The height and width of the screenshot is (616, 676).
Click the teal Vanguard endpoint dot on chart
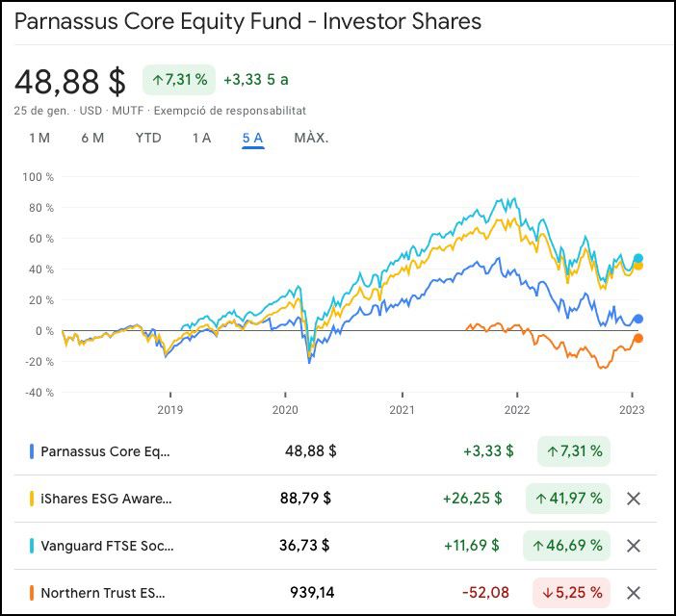pyautogui.click(x=637, y=258)
